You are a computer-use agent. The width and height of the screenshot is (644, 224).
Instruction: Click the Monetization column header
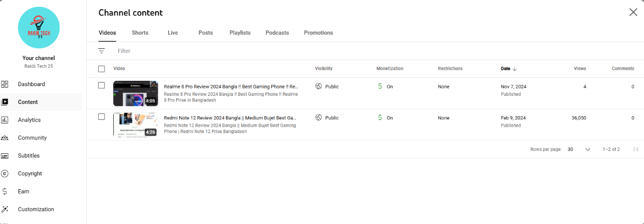coord(390,69)
